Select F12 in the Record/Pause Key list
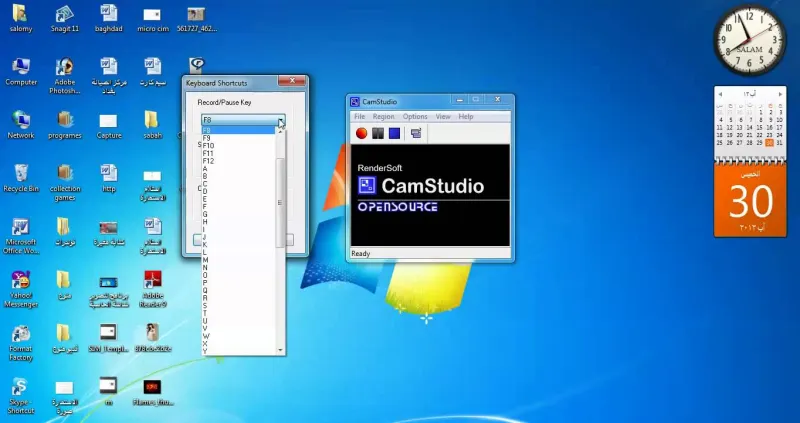Image resolution: width=800 pixels, height=423 pixels. (208, 161)
